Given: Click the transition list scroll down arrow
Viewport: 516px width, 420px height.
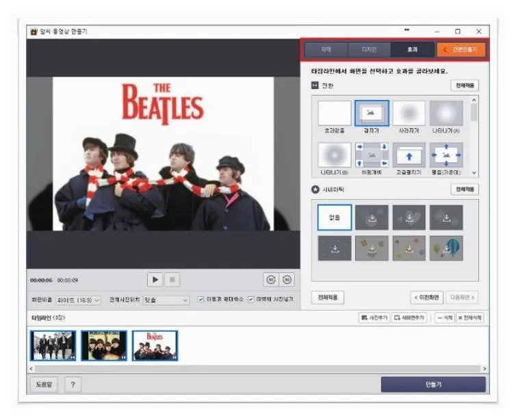Looking at the screenshot, I should coord(474,172).
